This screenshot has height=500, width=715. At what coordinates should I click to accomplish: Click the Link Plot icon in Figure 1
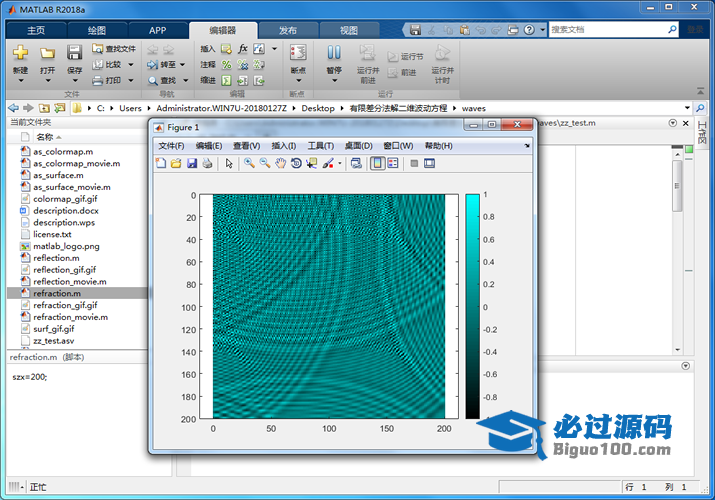click(x=357, y=163)
